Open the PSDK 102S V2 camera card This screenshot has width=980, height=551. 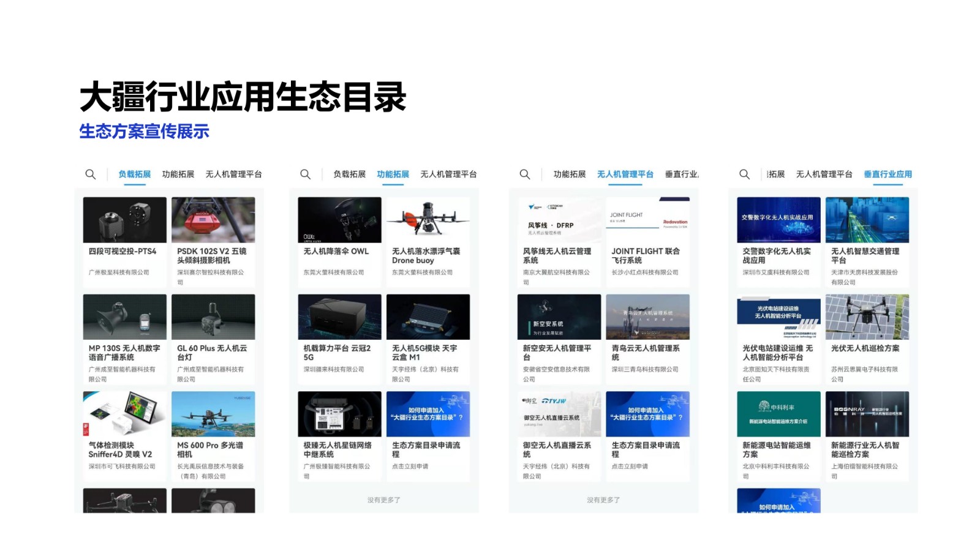pos(213,220)
